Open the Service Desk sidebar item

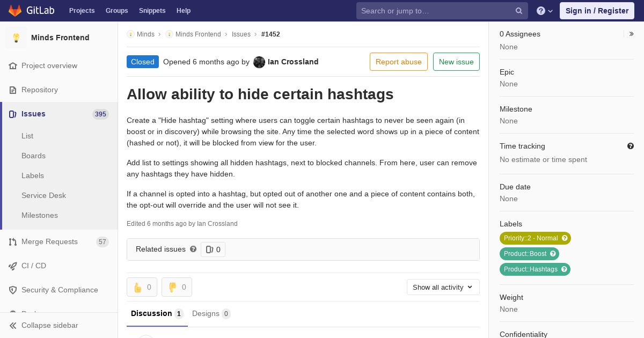point(43,195)
